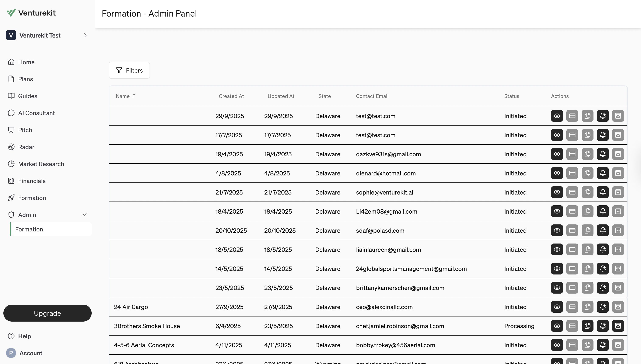Sort by Contact Email column header

point(372,96)
